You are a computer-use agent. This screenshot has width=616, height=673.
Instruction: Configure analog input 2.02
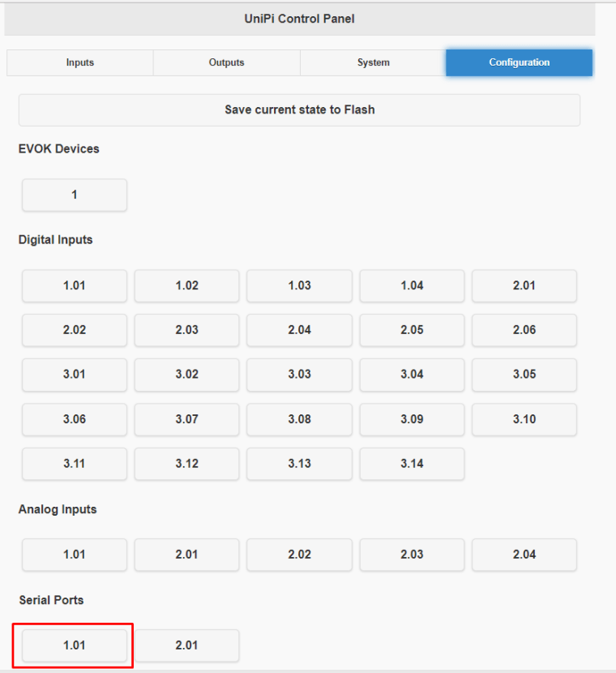coord(299,555)
